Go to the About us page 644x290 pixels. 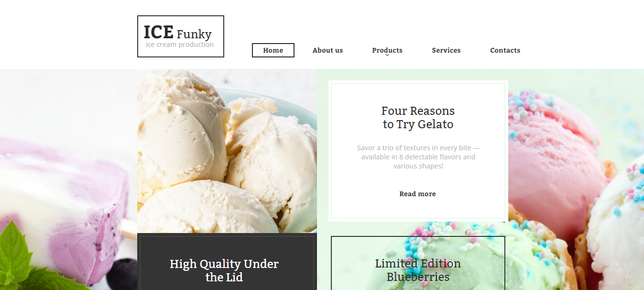pyautogui.click(x=327, y=50)
